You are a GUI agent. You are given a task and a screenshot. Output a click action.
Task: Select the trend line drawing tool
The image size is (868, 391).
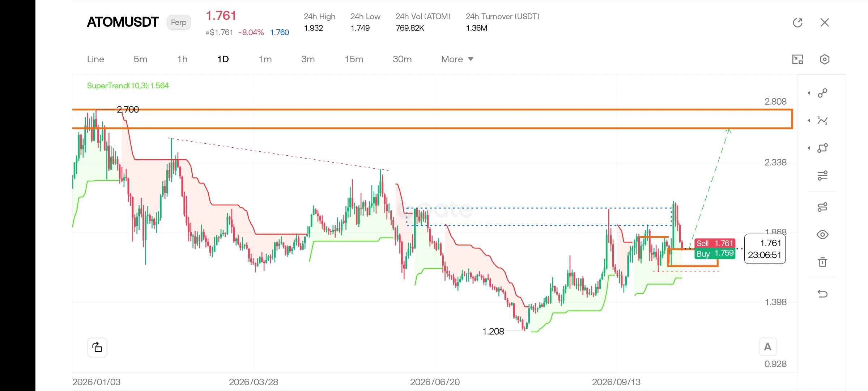click(x=822, y=93)
